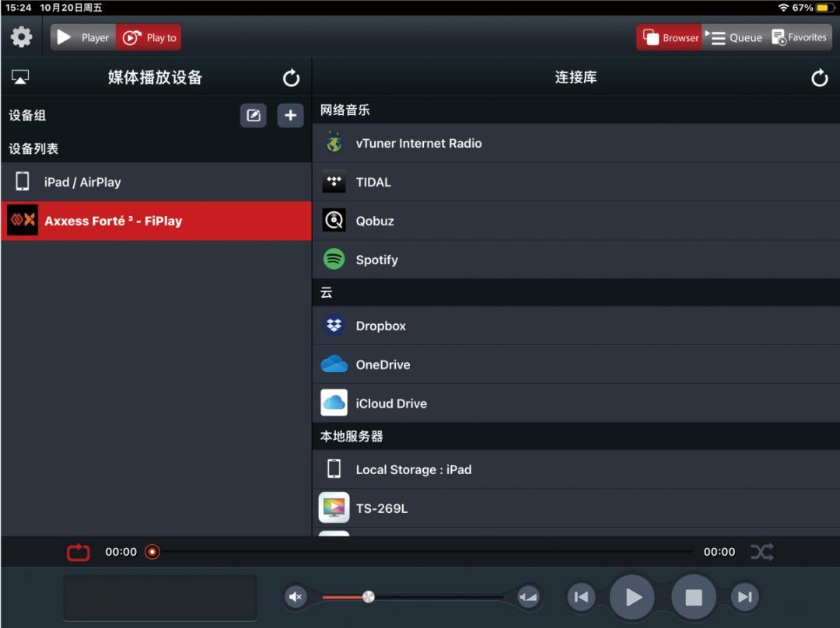Refresh the media playback devices list
The width and height of the screenshot is (840, 628).
click(291, 78)
